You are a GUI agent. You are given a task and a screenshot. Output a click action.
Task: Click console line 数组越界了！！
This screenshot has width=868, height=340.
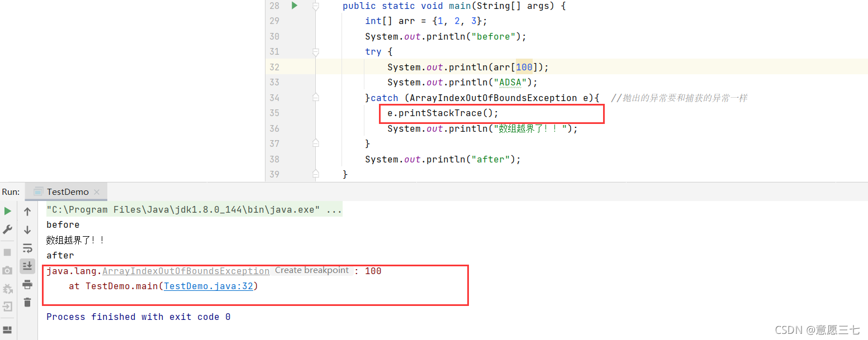point(75,240)
